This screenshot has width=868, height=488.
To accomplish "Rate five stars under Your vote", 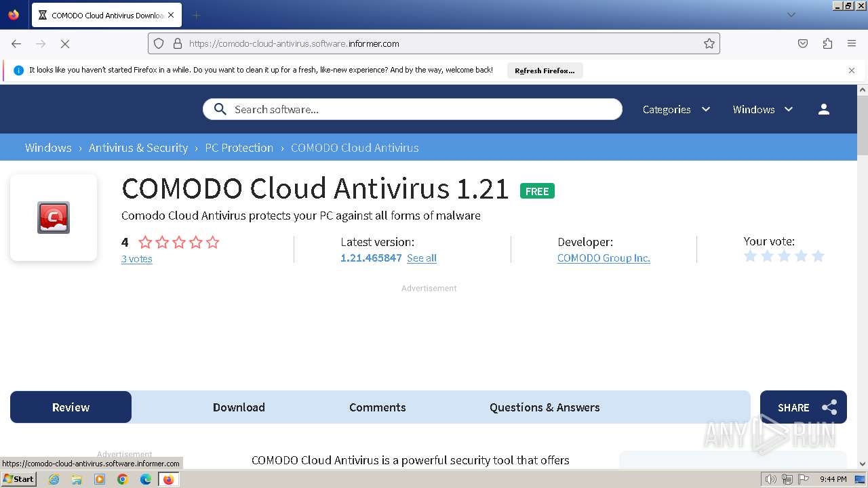I will click(x=818, y=256).
